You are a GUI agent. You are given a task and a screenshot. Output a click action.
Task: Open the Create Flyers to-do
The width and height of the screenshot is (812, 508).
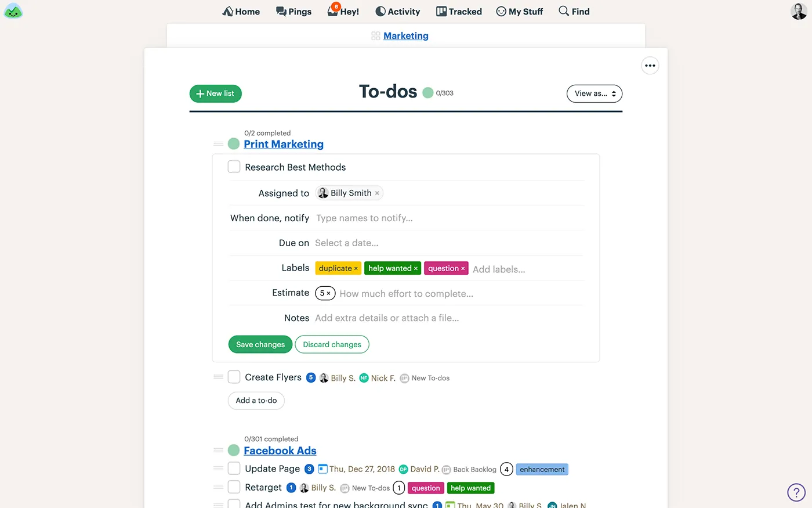273,377
